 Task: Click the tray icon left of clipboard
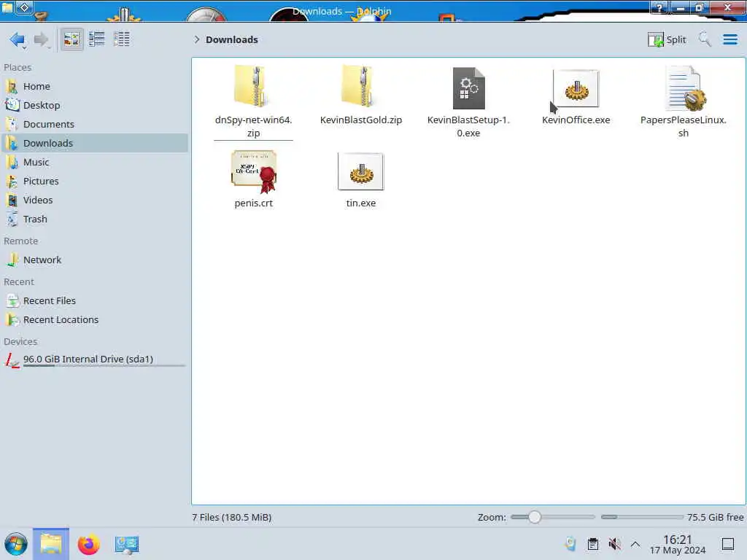[x=570, y=544]
